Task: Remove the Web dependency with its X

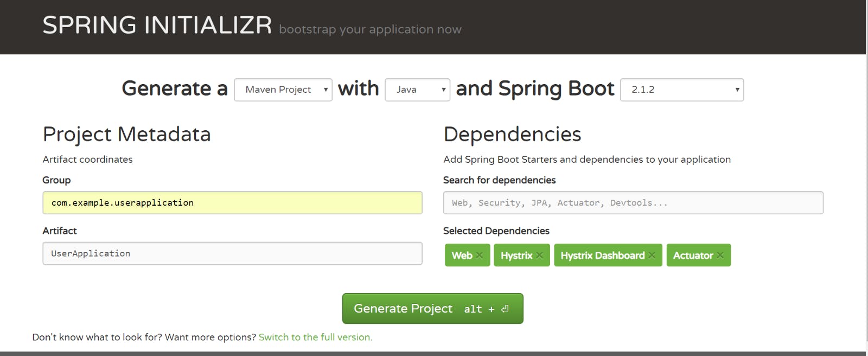Action: click(480, 256)
